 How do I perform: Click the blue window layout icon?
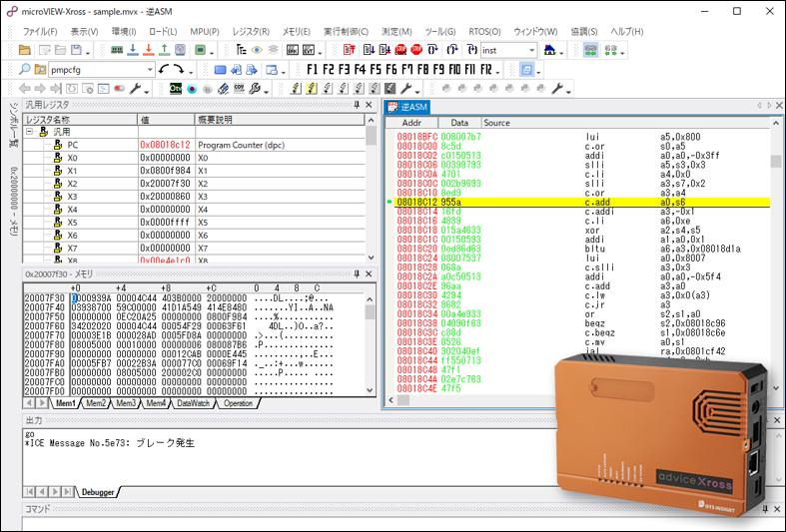(x=272, y=70)
